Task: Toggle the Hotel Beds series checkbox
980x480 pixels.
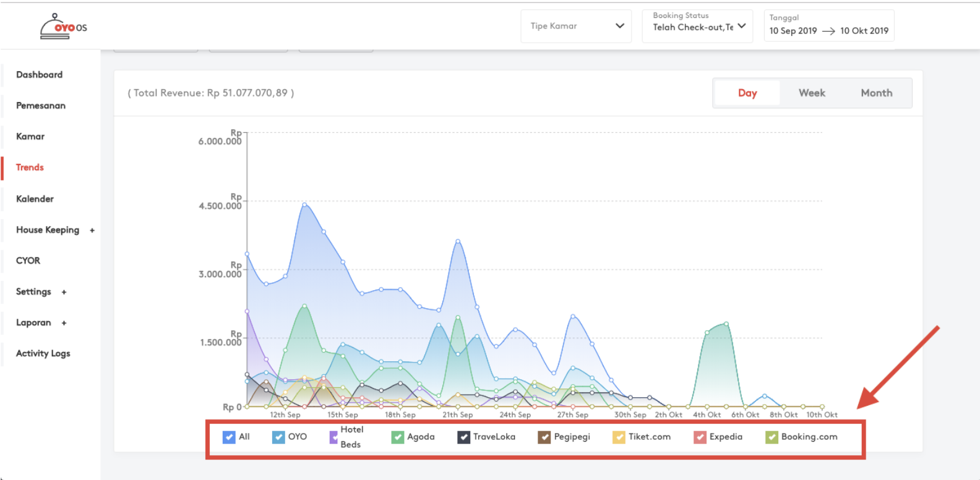Action: coord(333,437)
